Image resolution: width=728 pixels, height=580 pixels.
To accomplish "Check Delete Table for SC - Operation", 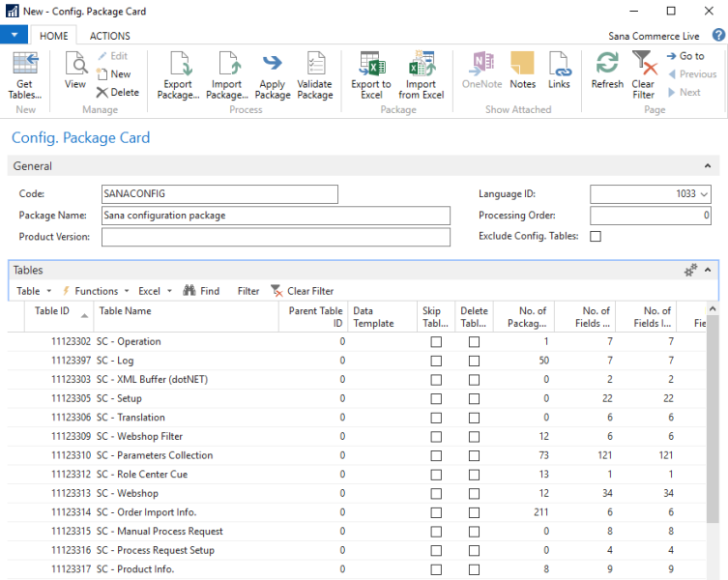I will (x=474, y=342).
